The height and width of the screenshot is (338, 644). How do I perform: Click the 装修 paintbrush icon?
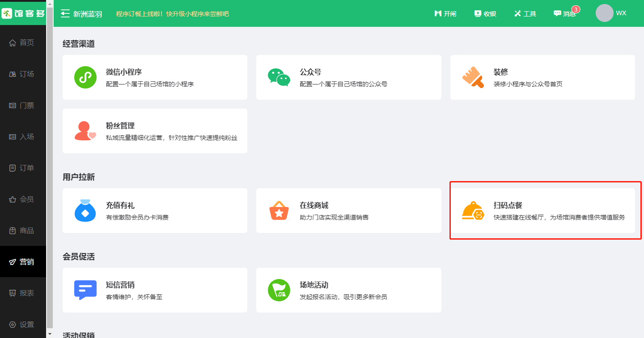473,77
